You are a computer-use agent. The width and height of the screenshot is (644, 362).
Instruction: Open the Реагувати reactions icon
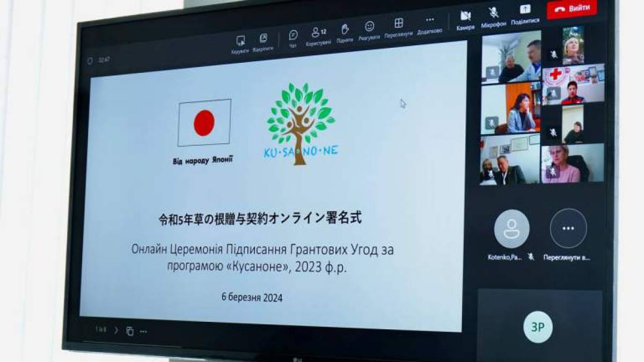(369, 31)
